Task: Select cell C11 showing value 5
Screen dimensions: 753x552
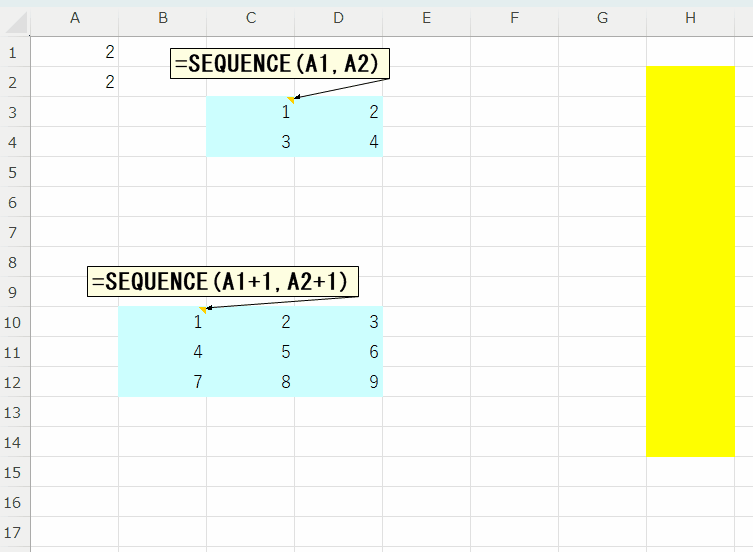Action: [x=251, y=352]
